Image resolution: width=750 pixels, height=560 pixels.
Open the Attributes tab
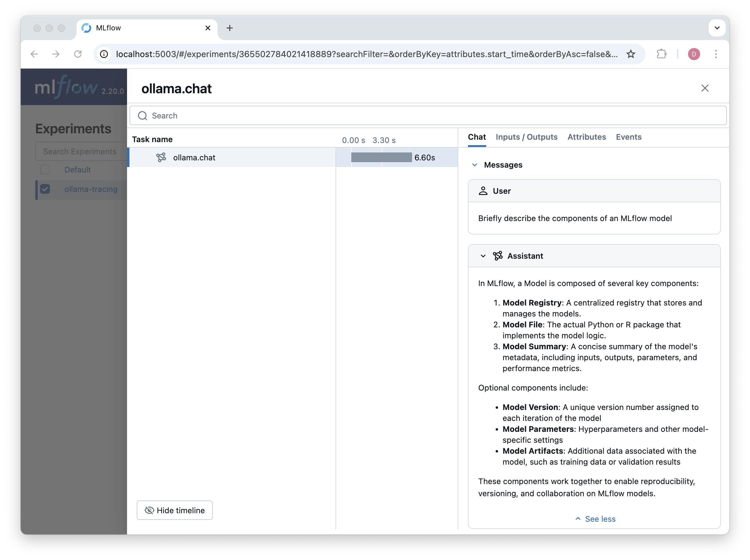click(x=587, y=137)
